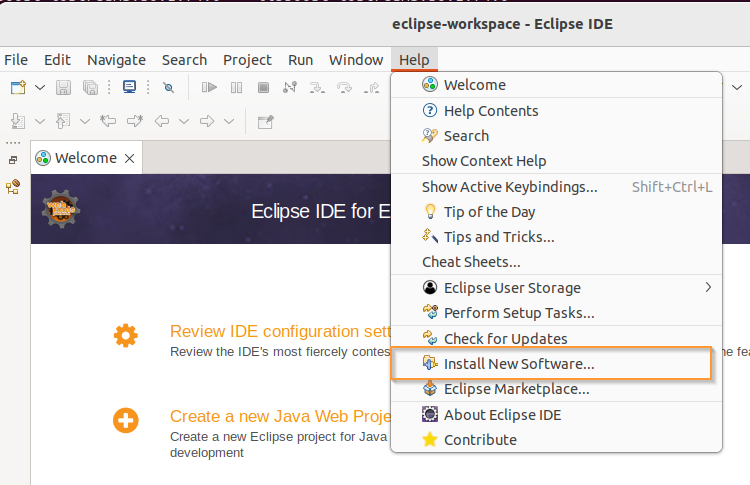Choose Check for Updates menu item
The height and width of the screenshot is (485, 750).
click(x=556, y=339)
